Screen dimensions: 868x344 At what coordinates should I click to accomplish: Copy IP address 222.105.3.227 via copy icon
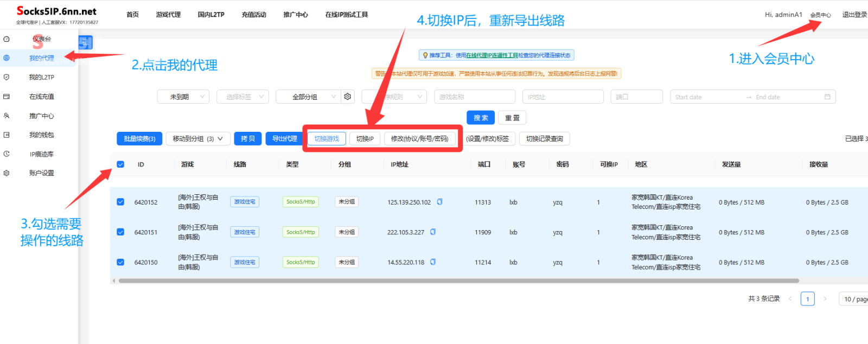point(433,232)
